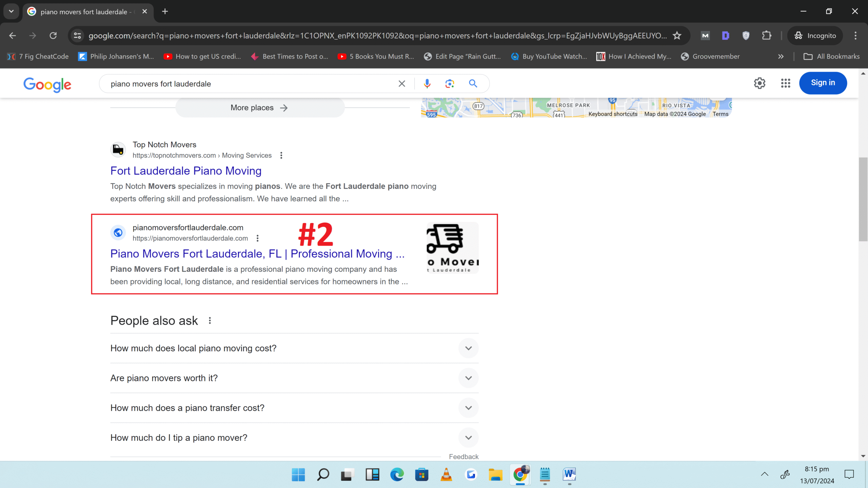Open Notepad from taskbar
The height and width of the screenshot is (488, 868).
coord(545,474)
